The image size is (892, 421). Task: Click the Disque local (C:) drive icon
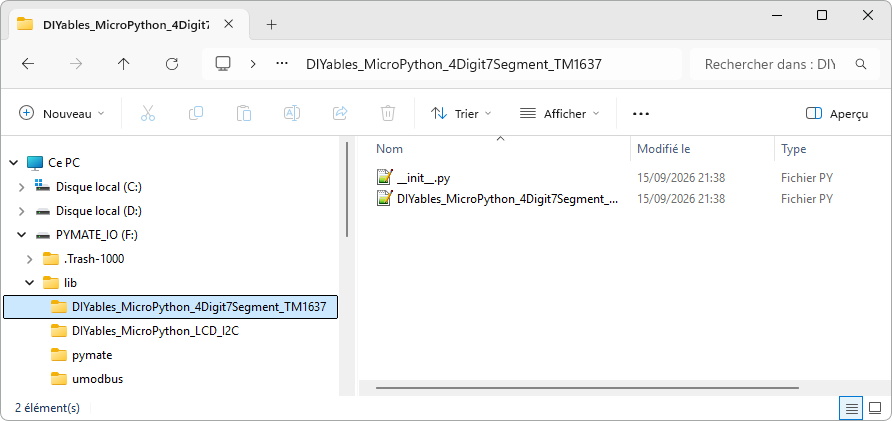click(x=42, y=186)
